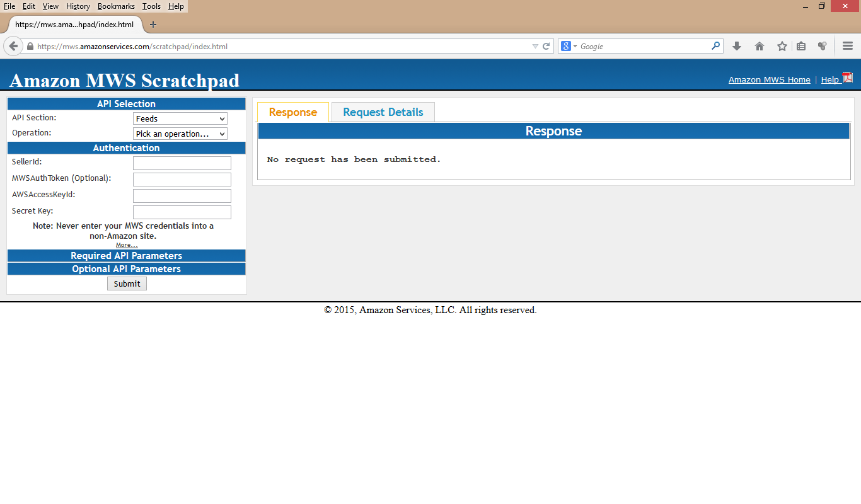Click the 'SellerId:' label
The image size is (861, 504).
pos(27,162)
